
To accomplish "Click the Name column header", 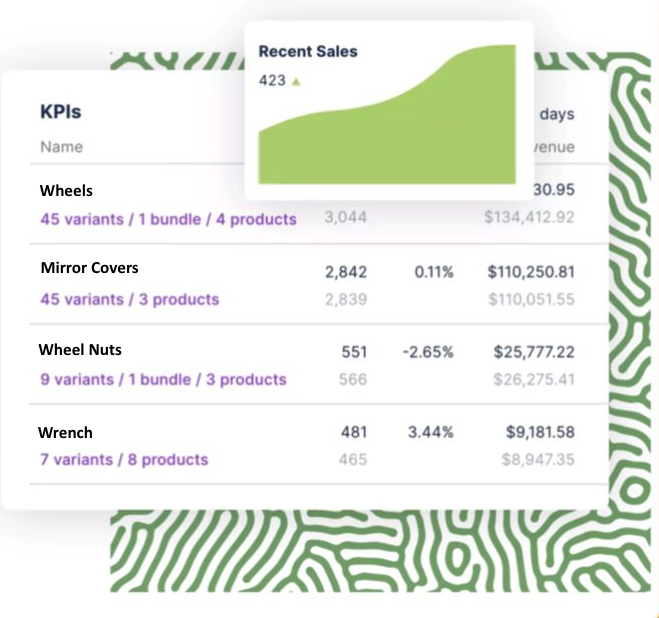I will tap(62, 147).
